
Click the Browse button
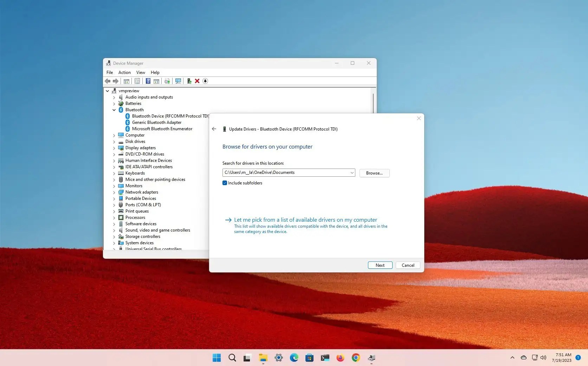coord(374,173)
